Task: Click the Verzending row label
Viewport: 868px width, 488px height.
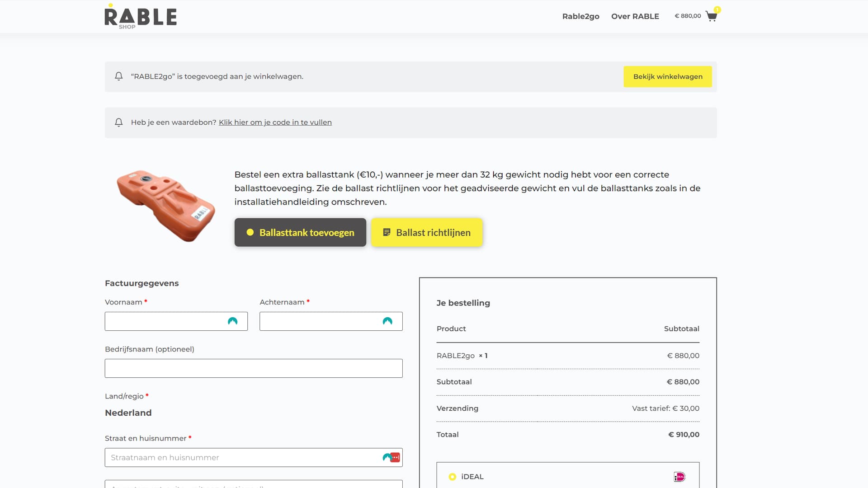Action: coord(457,408)
